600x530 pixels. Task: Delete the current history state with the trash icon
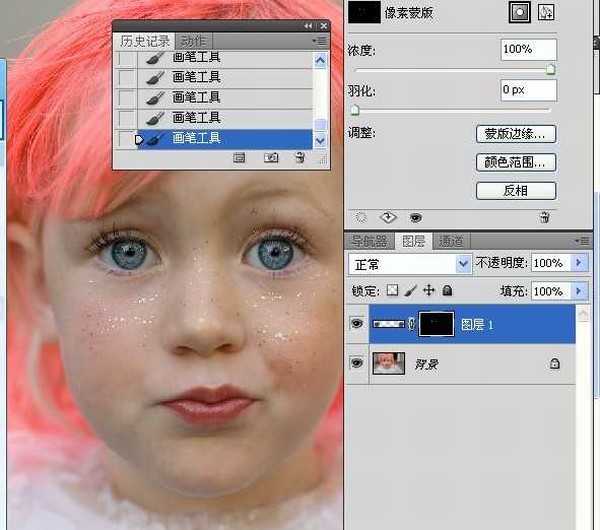click(x=300, y=158)
